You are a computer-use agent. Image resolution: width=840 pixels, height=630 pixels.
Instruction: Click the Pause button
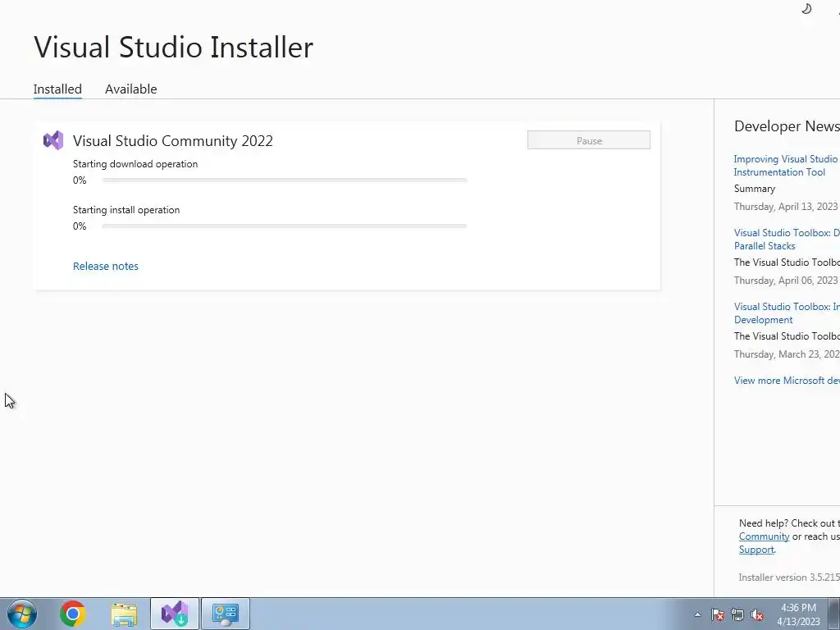(589, 140)
